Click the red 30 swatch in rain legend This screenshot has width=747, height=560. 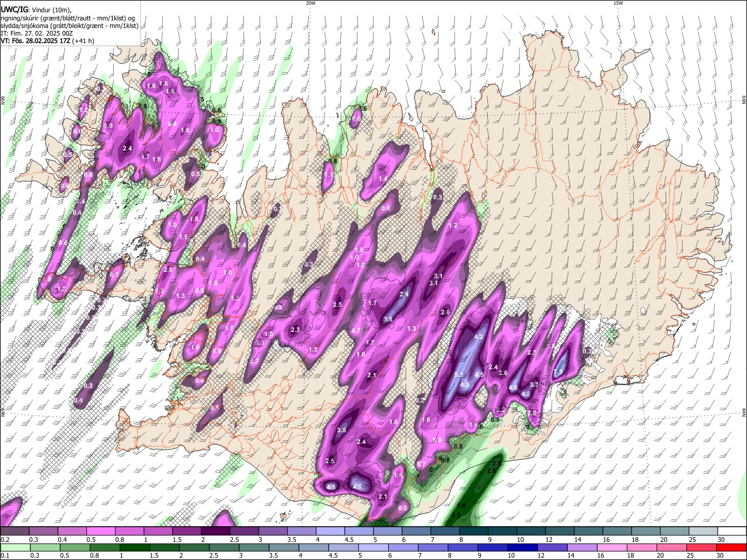[731, 547]
